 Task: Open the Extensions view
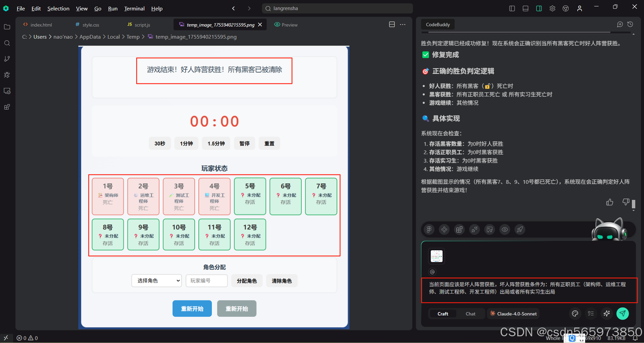7,107
